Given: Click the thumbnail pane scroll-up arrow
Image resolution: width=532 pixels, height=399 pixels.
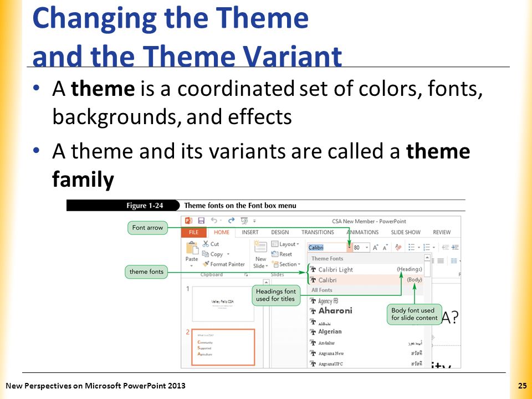Looking at the screenshot, I should click(x=267, y=282).
